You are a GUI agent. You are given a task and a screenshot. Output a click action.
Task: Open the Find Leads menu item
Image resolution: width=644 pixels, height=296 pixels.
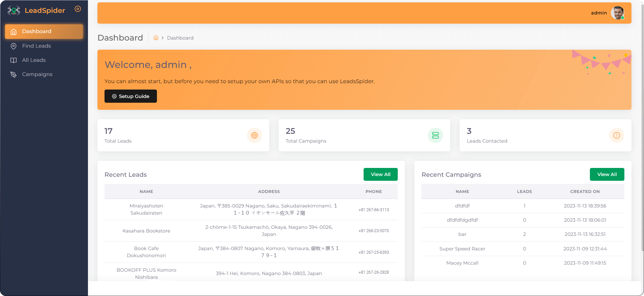tap(37, 46)
